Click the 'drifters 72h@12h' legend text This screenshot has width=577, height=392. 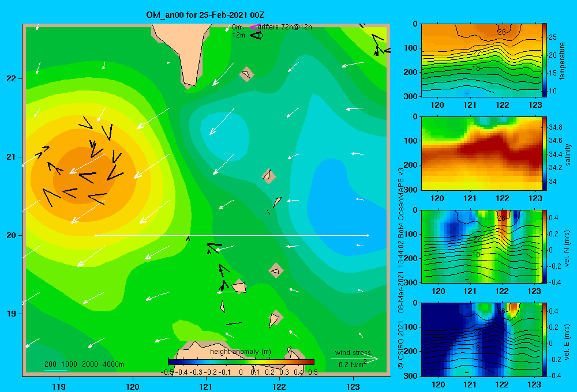(285, 27)
